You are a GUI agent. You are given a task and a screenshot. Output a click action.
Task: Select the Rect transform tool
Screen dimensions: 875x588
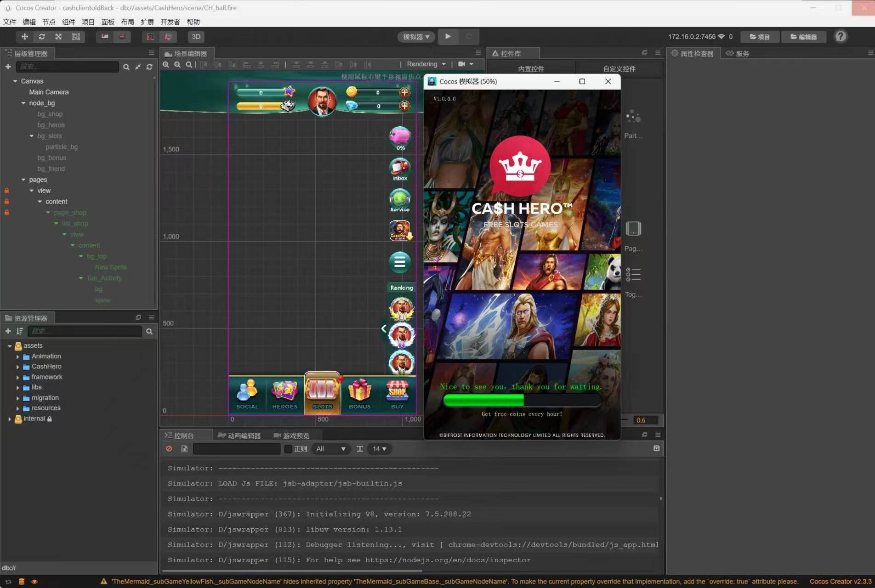[x=76, y=37]
